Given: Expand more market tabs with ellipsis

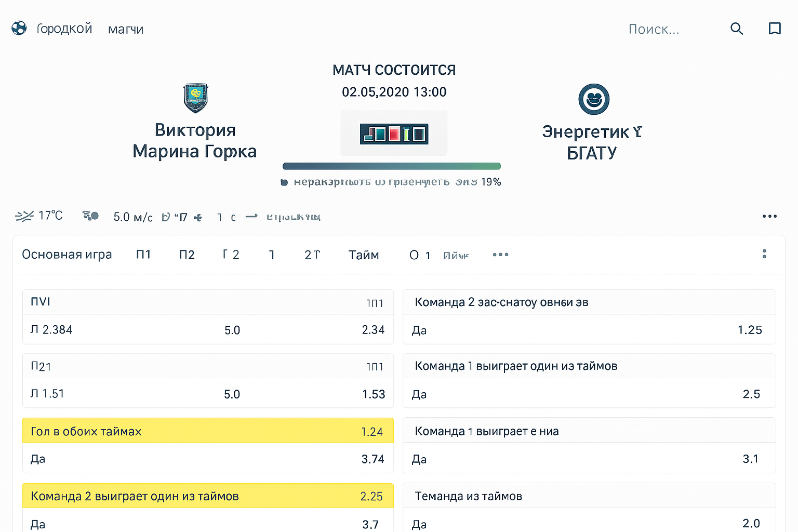Looking at the screenshot, I should point(500,255).
